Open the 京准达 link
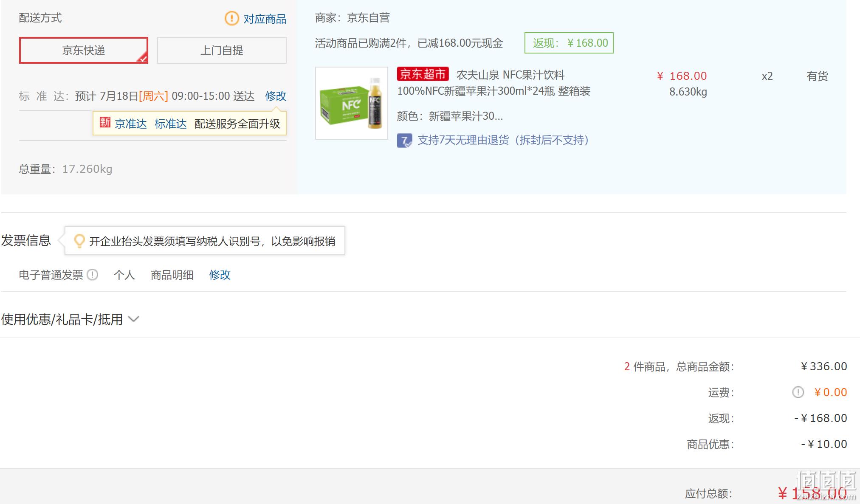Screen dimensions: 860x504 [131, 124]
